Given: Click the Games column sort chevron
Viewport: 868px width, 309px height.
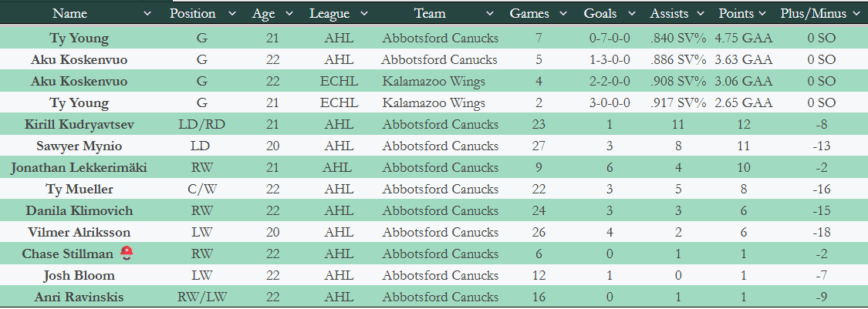Looking at the screenshot, I should (562, 14).
